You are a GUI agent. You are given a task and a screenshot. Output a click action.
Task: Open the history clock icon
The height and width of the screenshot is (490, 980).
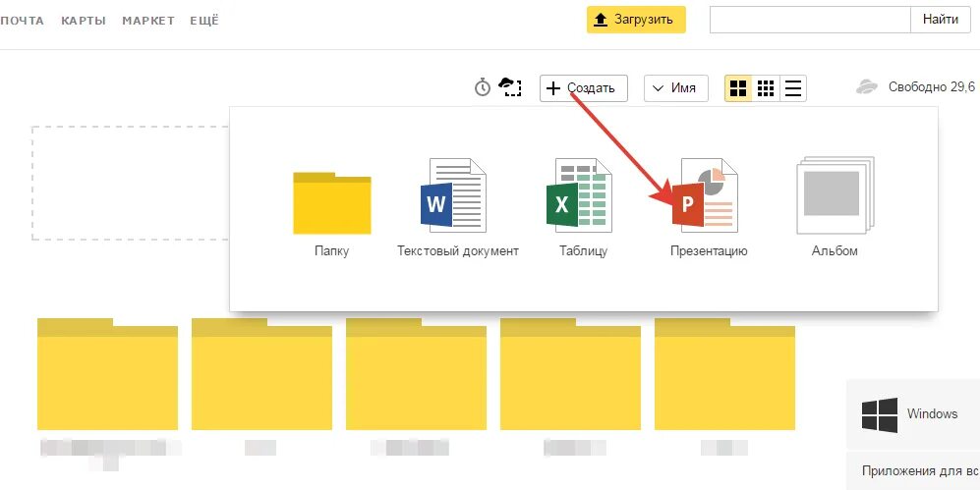482,87
